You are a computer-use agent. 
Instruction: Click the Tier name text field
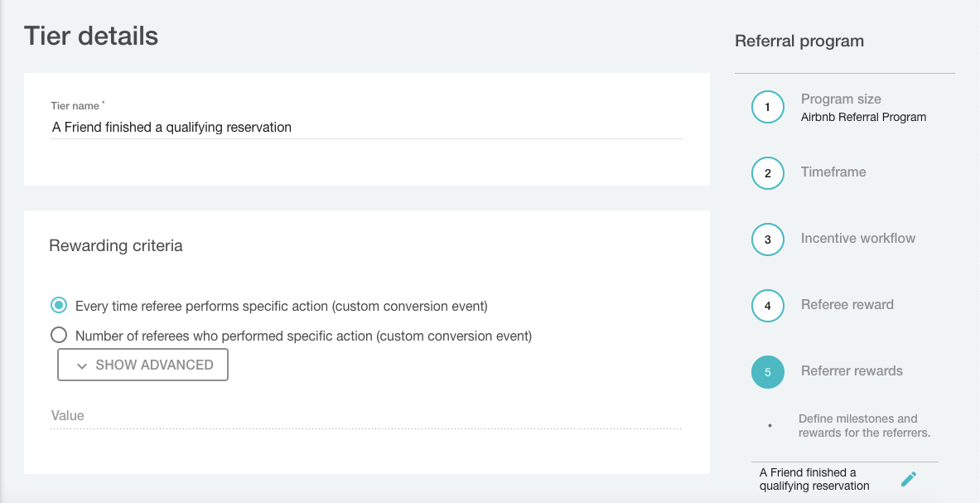pos(366,128)
